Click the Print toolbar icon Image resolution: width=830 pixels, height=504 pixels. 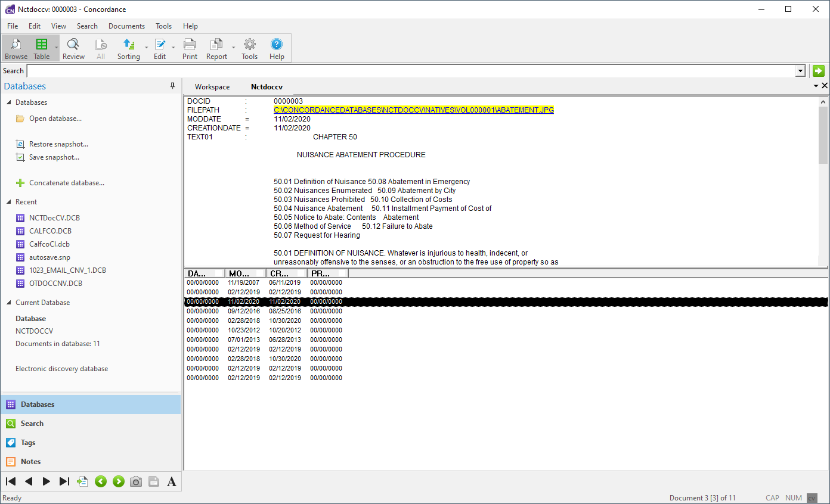[190, 48]
